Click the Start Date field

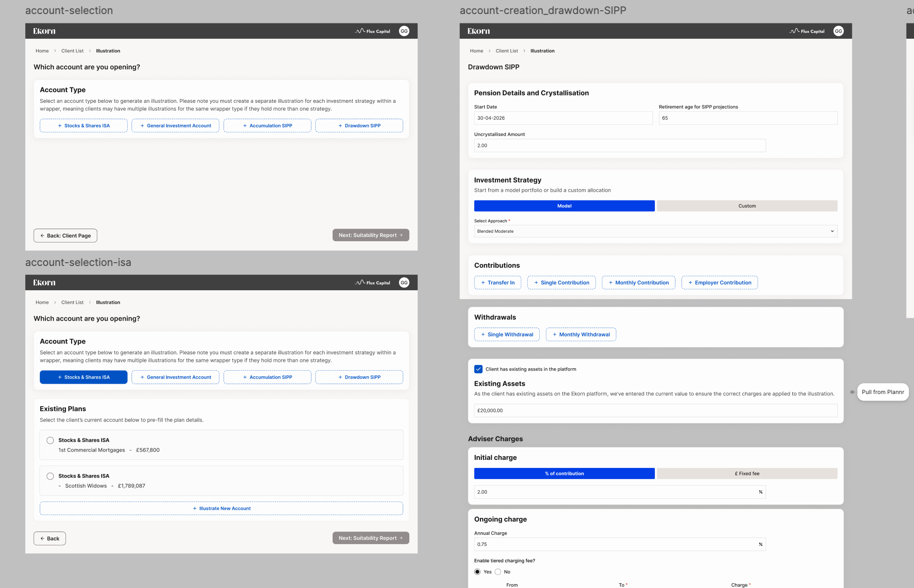coord(563,118)
